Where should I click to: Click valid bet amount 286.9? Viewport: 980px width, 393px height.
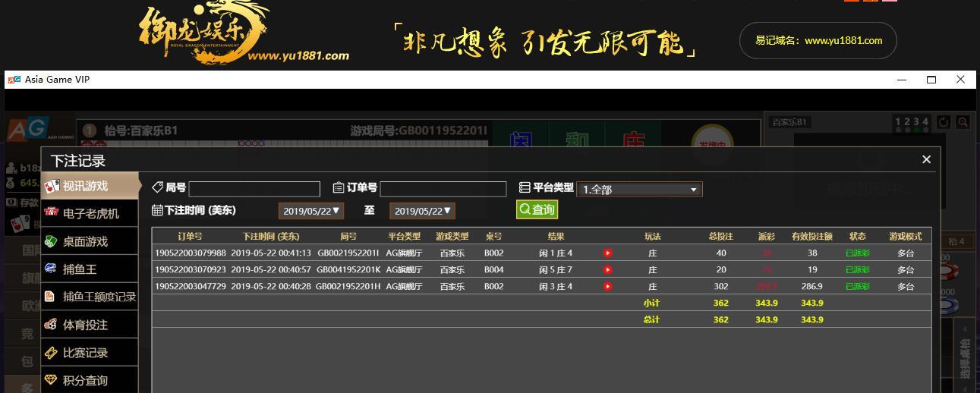[x=811, y=286]
